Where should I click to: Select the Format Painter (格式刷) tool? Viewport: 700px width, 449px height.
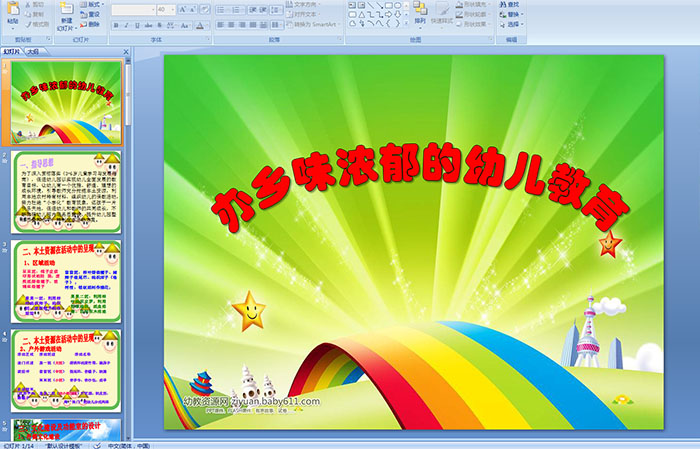point(37,25)
